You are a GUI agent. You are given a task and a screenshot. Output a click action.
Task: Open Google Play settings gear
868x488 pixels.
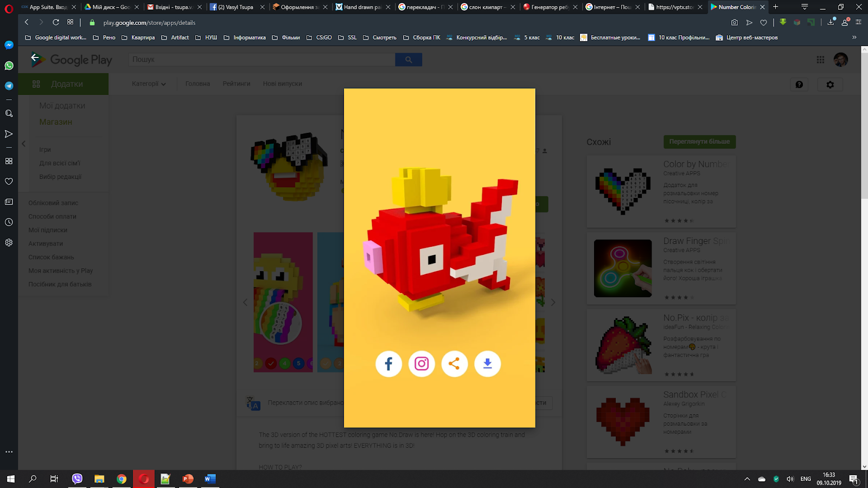point(830,85)
